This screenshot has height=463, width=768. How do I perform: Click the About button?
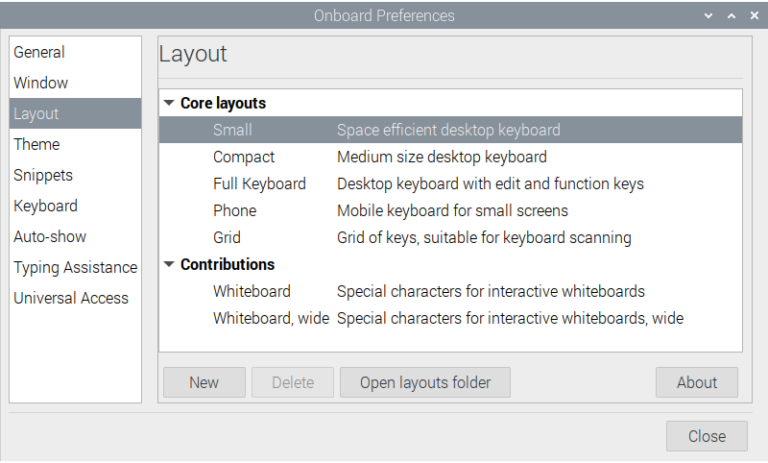(696, 382)
